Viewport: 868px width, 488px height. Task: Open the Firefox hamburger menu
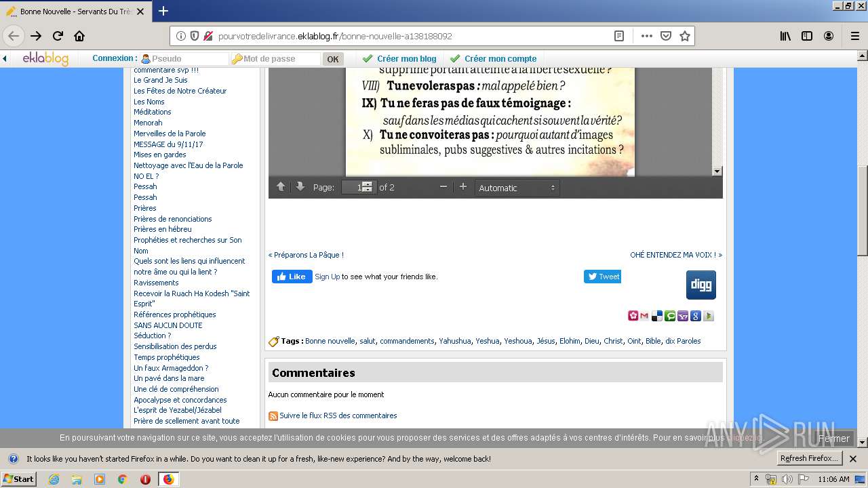click(x=855, y=36)
